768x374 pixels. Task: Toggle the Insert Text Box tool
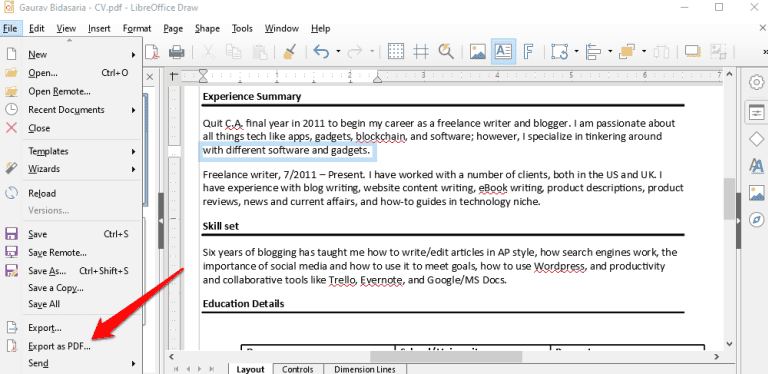pos(504,51)
